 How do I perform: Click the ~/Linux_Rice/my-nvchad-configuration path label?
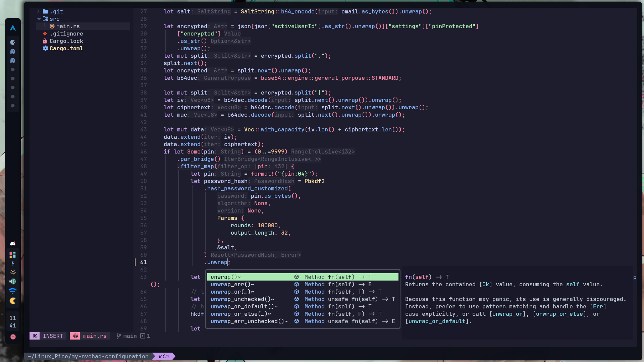click(88, 356)
